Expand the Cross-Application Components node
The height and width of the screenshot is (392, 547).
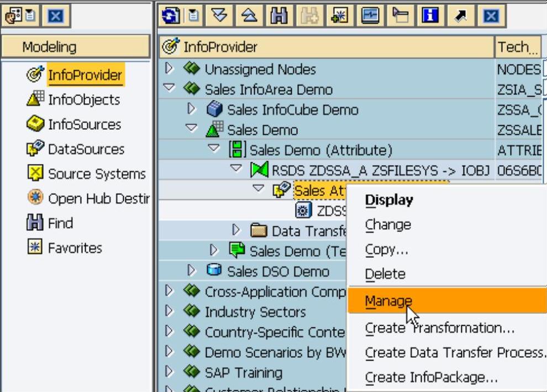coord(169,290)
